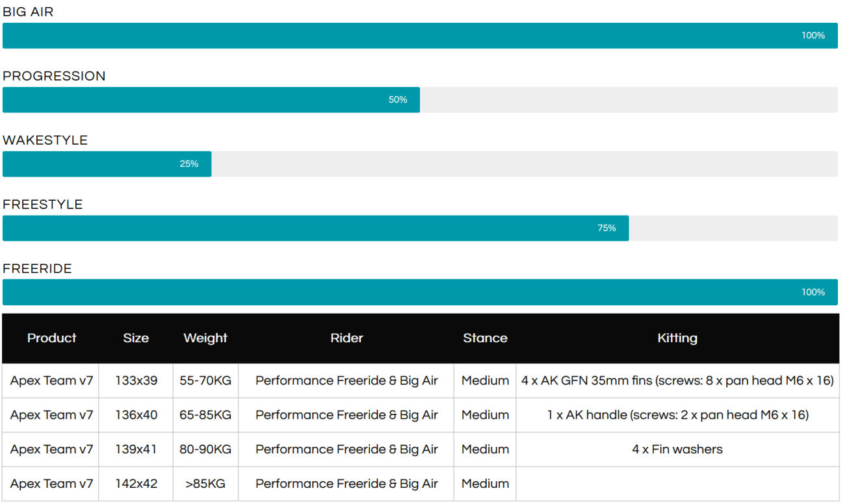Click the Freeride 100% rating bar
This screenshot has width=845, height=504.
tap(420, 292)
